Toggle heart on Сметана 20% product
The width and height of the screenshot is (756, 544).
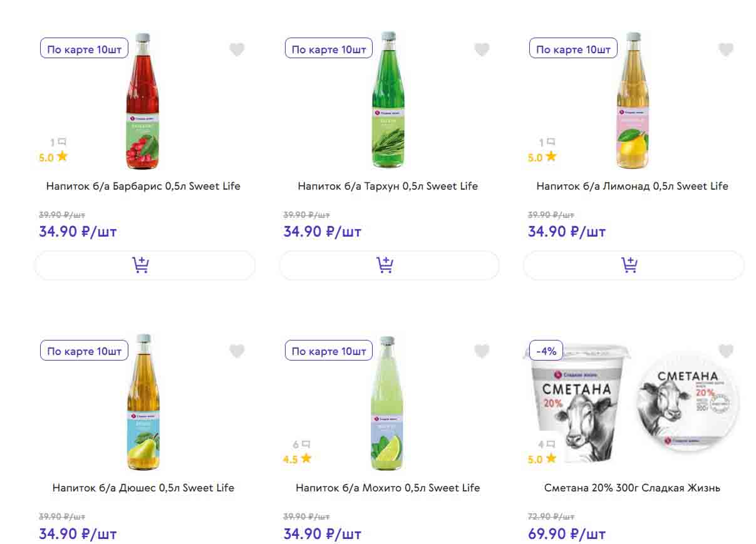[726, 351]
